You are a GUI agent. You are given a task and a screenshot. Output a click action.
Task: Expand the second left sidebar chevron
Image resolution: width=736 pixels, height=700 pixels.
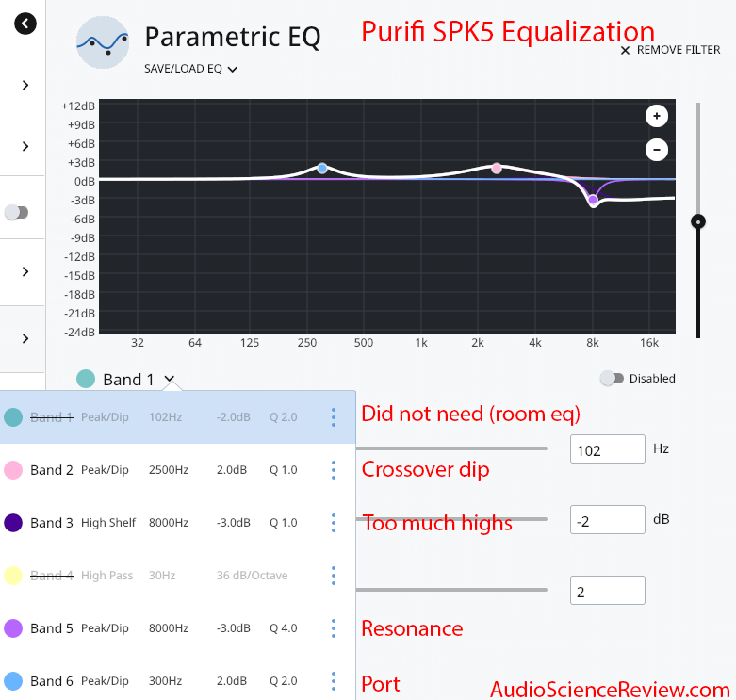pos(25,146)
